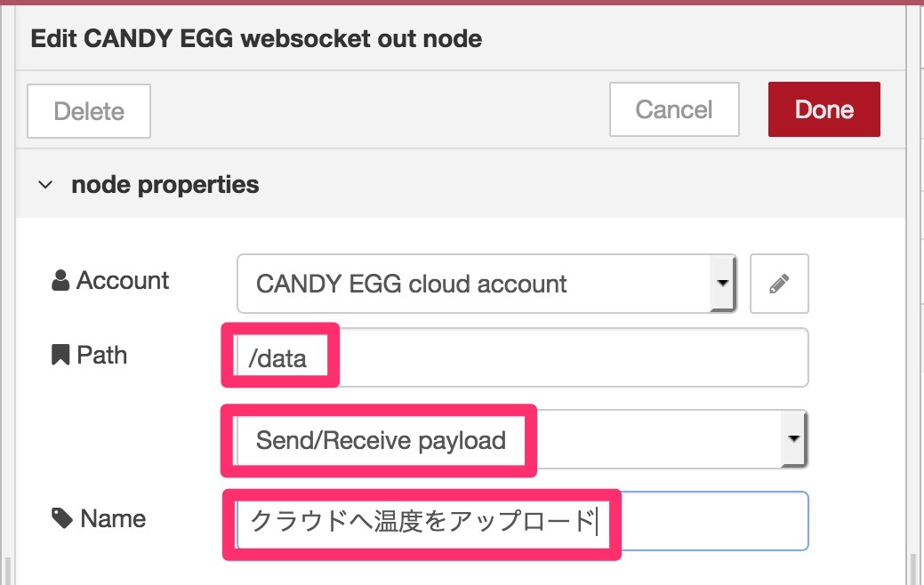
Task: Click the Delete button
Action: (89, 111)
